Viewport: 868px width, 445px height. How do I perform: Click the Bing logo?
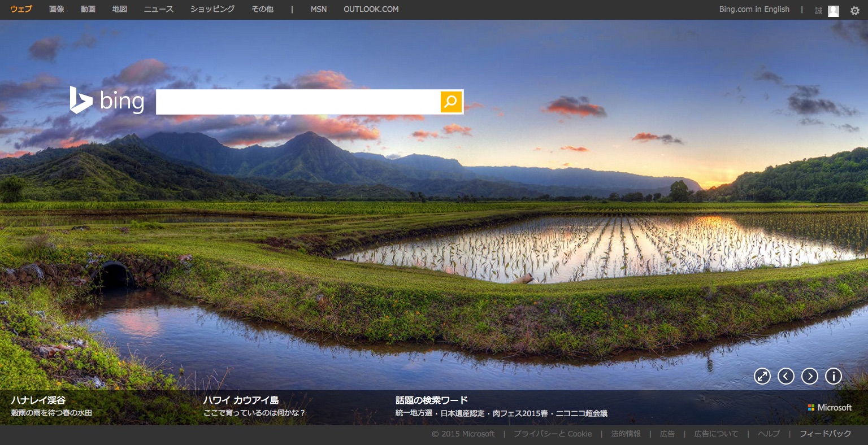107,101
